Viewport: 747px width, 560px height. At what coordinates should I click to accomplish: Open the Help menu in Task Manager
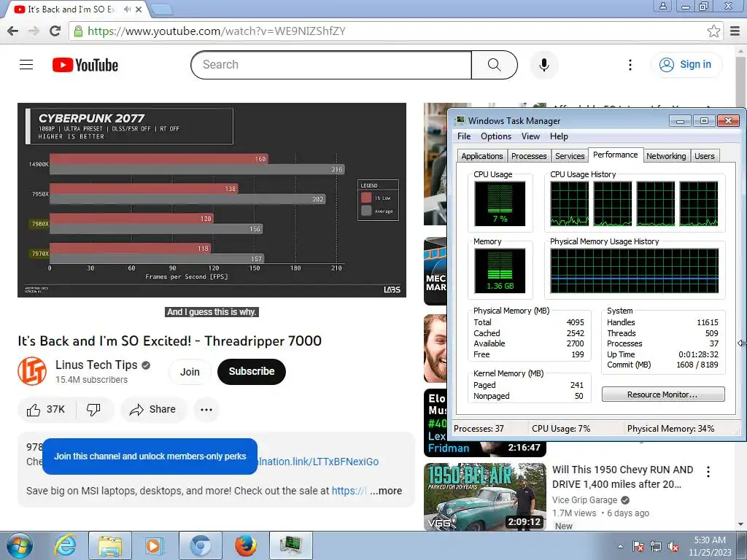point(559,136)
